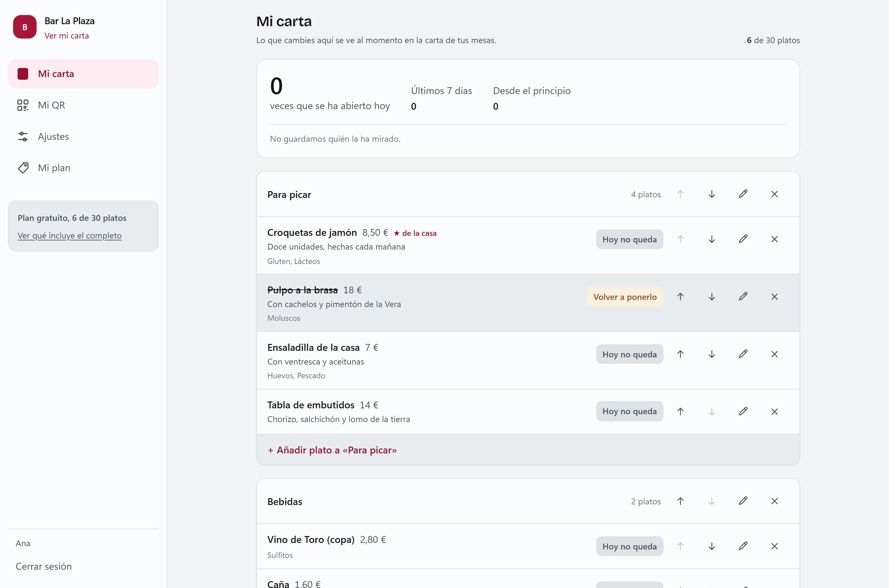Image resolution: width=889 pixels, height=588 pixels.
Task: Go to Ajustes in the sidebar
Action: [x=83, y=137]
